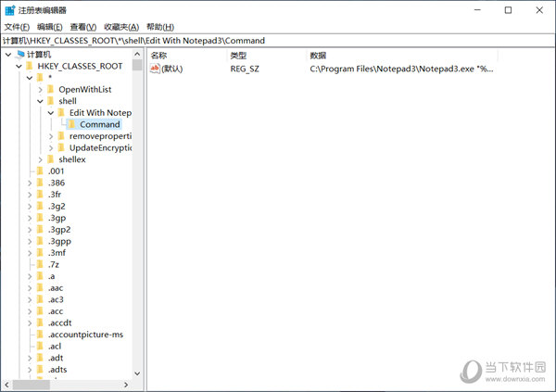This screenshot has width=556, height=392.
Task: Expand the shellex key
Action: pyautogui.click(x=40, y=159)
